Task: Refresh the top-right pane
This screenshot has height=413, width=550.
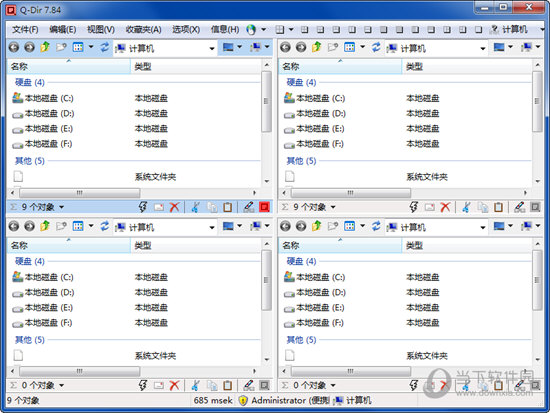Action: click(x=376, y=47)
